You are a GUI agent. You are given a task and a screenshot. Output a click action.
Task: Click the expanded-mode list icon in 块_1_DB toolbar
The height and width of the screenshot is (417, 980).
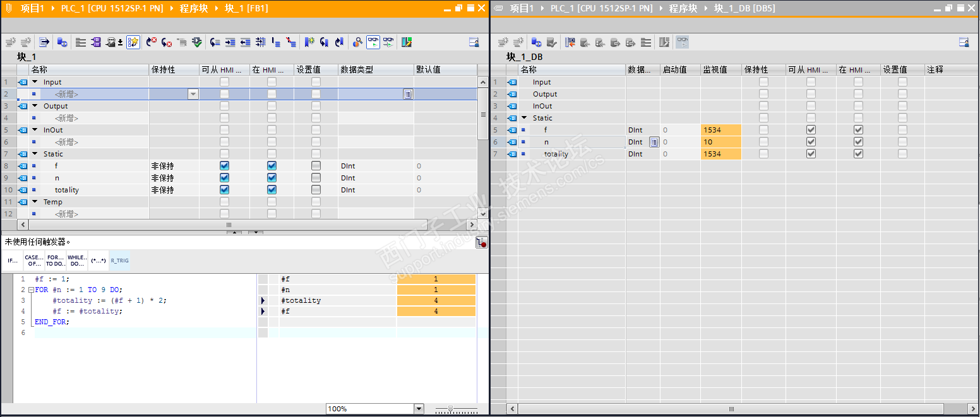coord(645,42)
